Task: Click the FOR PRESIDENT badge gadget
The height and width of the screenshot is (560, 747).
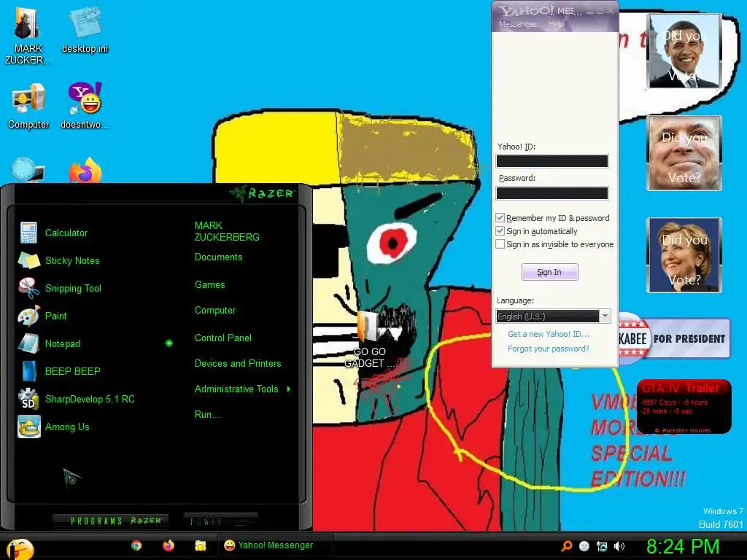Action: pos(673,338)
